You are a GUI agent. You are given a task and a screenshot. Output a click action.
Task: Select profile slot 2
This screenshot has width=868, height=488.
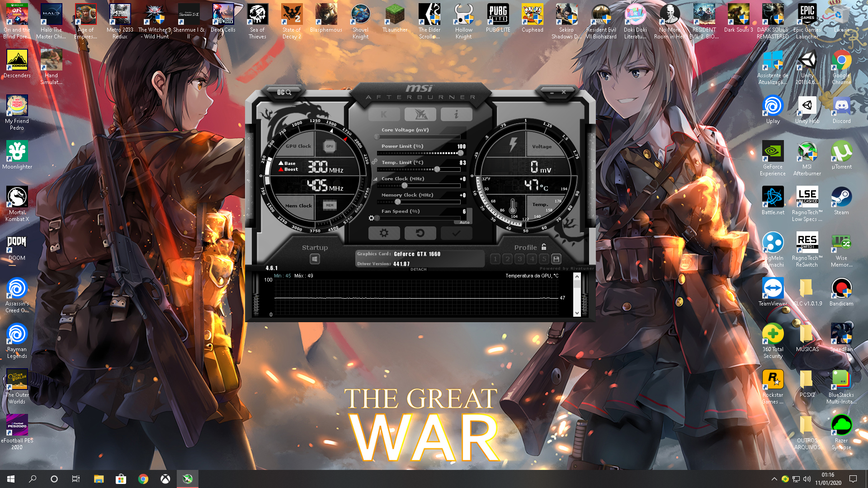click(x=507, y=259)
